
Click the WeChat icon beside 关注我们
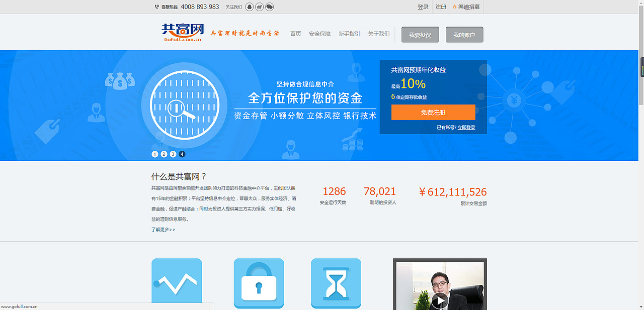(269, 7)
